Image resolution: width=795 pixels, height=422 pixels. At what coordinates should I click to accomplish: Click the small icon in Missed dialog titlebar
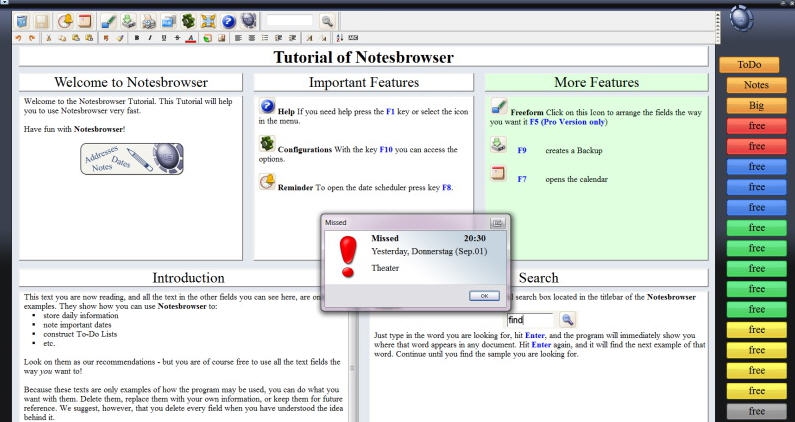497,223
